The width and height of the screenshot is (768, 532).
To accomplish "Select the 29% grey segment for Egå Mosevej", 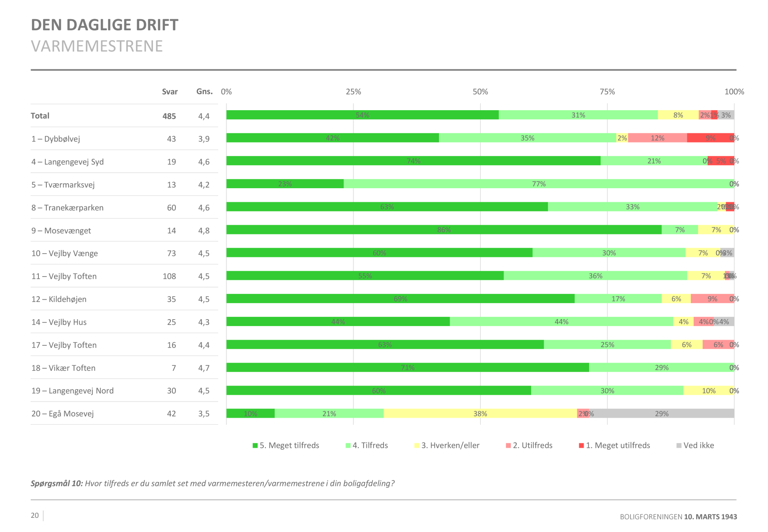I will tap(661, 414).
